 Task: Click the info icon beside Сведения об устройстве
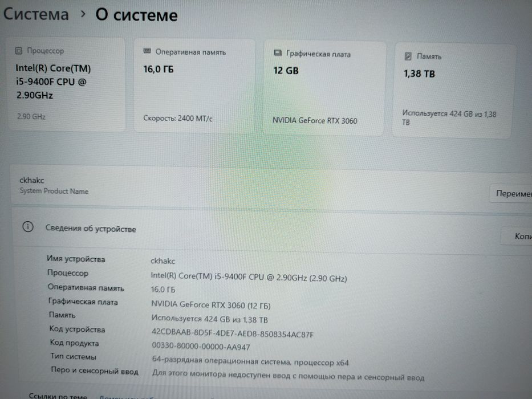[x=28, y=227]
